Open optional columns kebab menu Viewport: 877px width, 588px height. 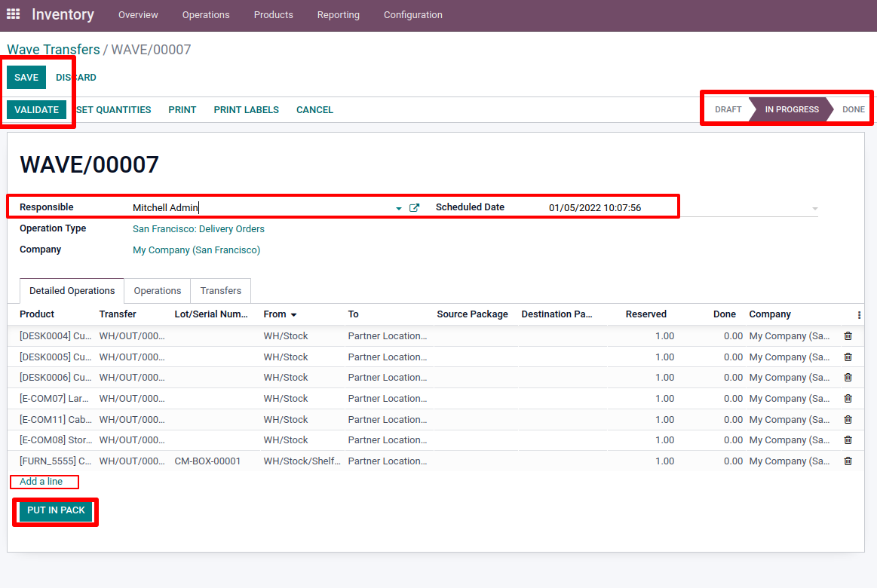point(859,314)
